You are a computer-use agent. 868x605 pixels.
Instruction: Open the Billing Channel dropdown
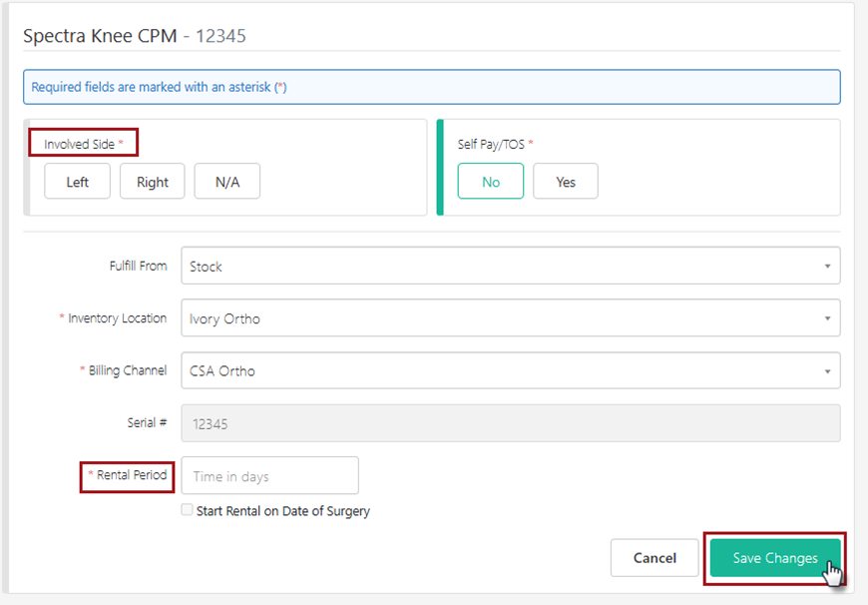click(x=510, y=370)
